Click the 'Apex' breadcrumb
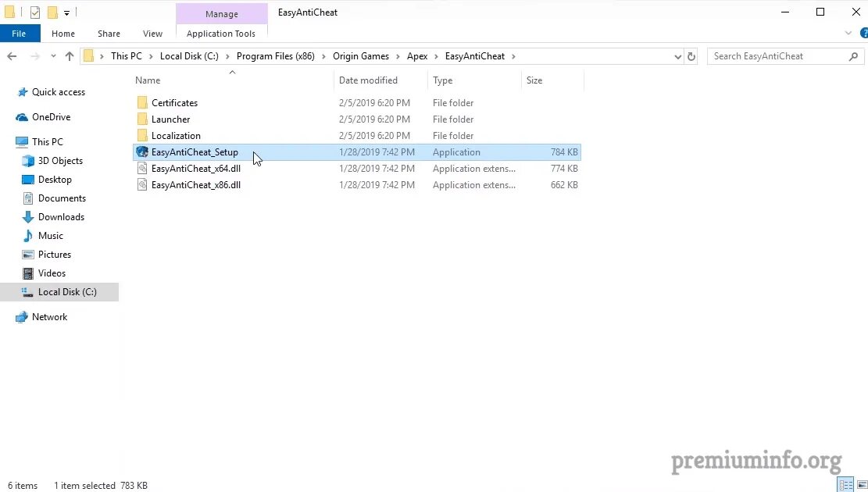The width and height of the screenshot is (868, 492). tap(417, 56)
